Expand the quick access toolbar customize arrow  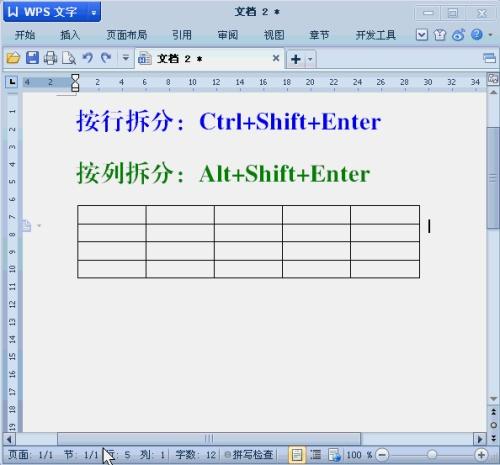pos(126,58)
